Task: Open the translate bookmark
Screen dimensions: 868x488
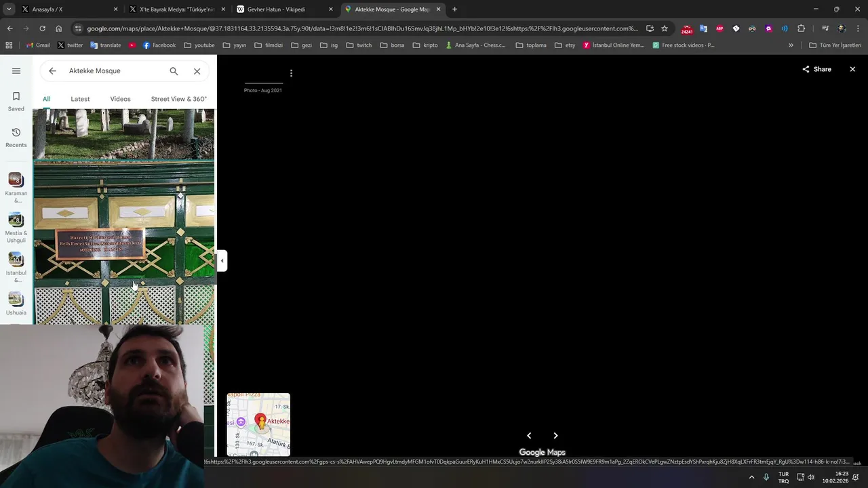Action: (105, 45)
